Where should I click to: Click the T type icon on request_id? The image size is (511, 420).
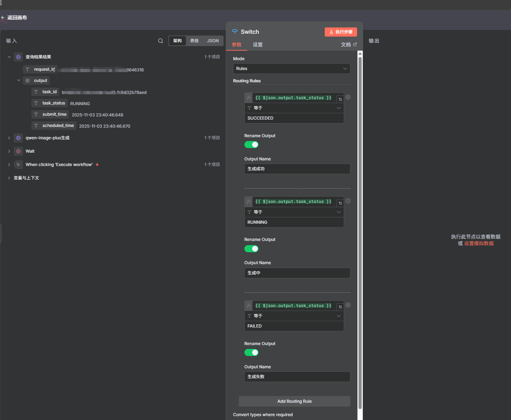click(x=27, y=69)
